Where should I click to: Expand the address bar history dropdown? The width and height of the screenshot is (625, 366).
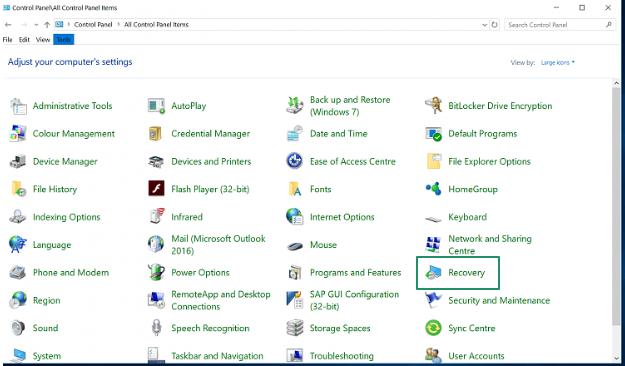484,25
